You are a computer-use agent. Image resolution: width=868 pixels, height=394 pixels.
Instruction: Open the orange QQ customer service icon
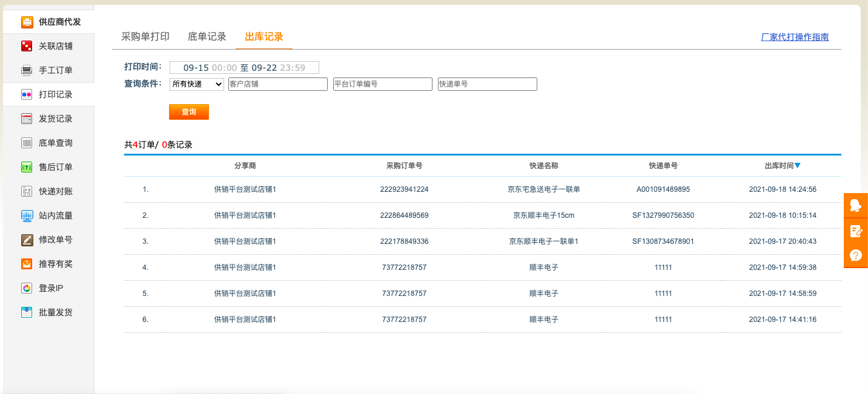coord(856,205)
